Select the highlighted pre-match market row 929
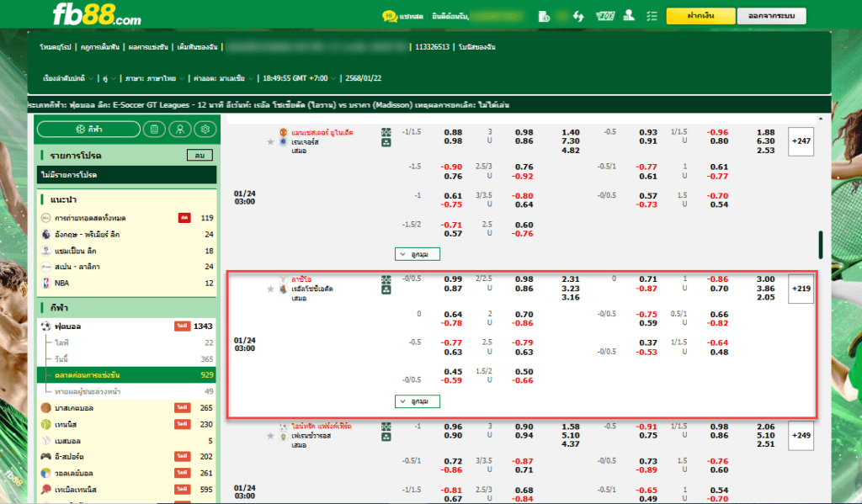862x504 pixels. (126, 374)
